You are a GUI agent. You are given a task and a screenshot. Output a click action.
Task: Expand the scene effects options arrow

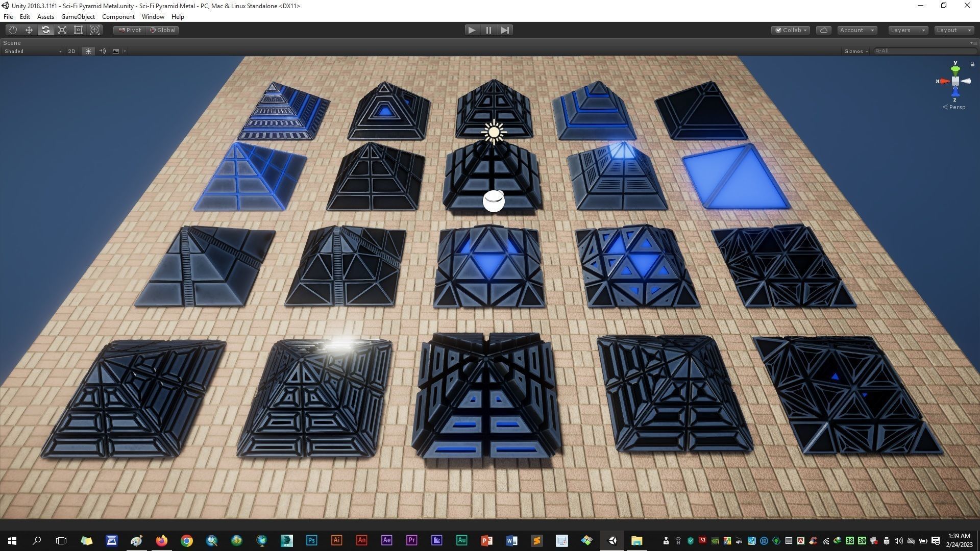tap(125, 51)
